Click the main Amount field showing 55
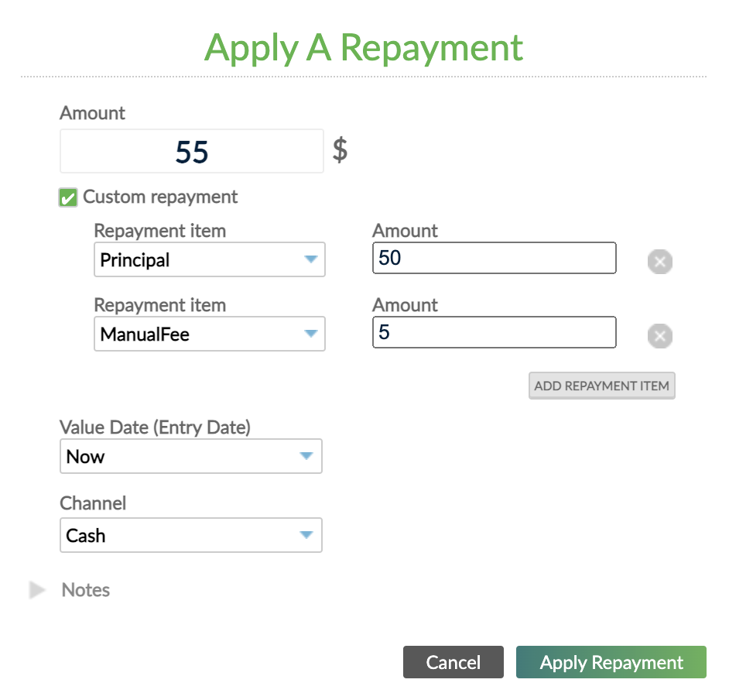The image size is (729, 700). [191, 151]
